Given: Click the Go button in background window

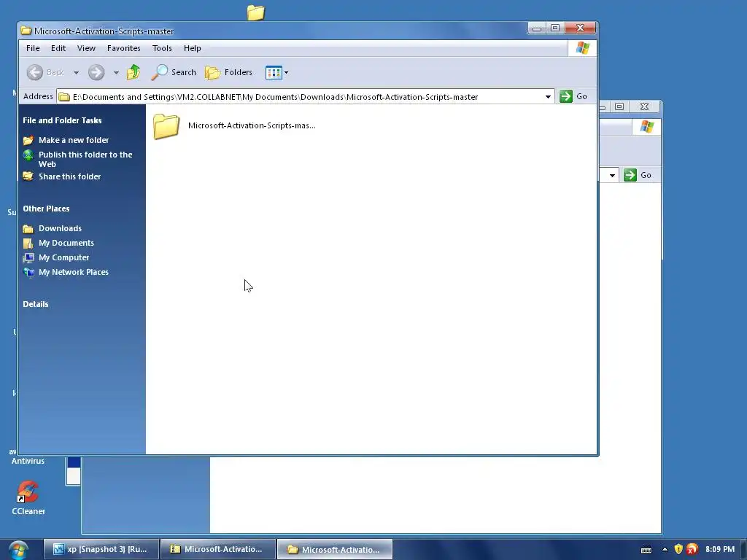Looking at the screenshot, I should click(638, 175).
